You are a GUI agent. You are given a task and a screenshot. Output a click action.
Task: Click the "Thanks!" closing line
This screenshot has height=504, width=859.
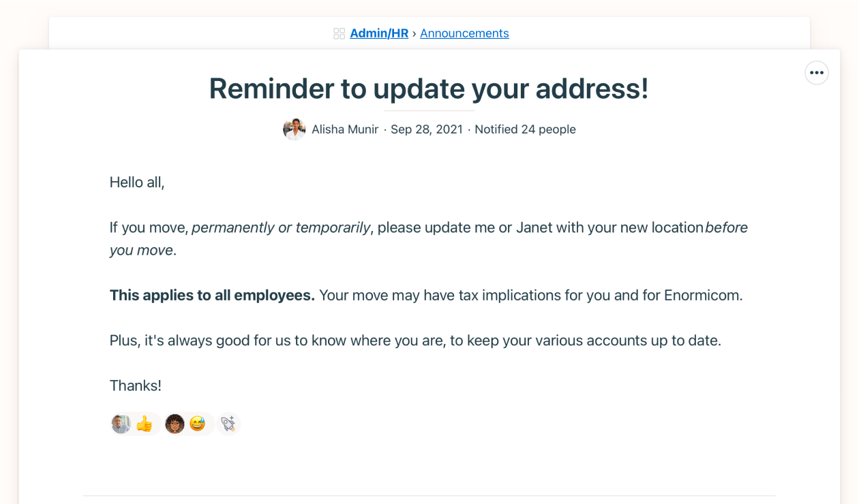click(136, 385)
